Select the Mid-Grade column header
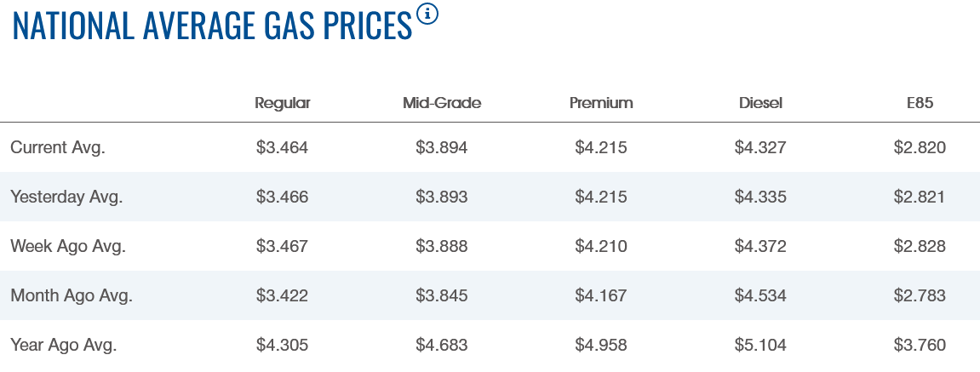This screenshot has height=372, width=980. tap(442, 103)
